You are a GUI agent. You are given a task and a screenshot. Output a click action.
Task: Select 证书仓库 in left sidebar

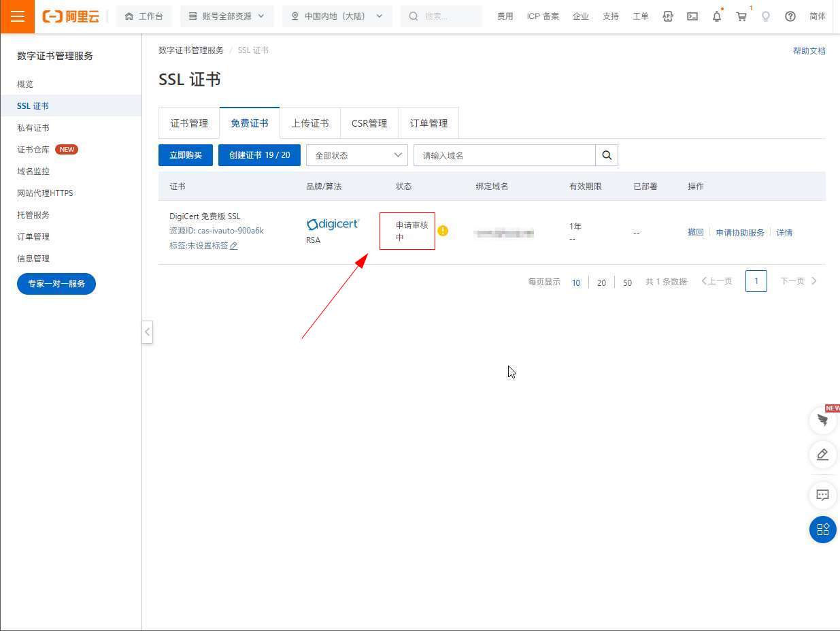click(33, 150)
